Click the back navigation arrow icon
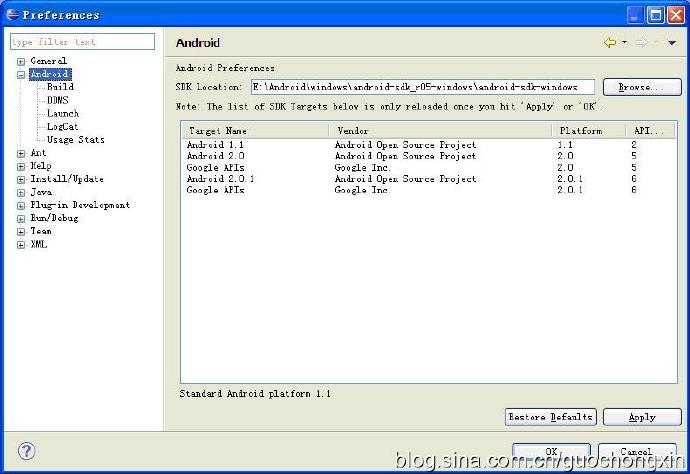The image size is (690, 474). [610, 43]
